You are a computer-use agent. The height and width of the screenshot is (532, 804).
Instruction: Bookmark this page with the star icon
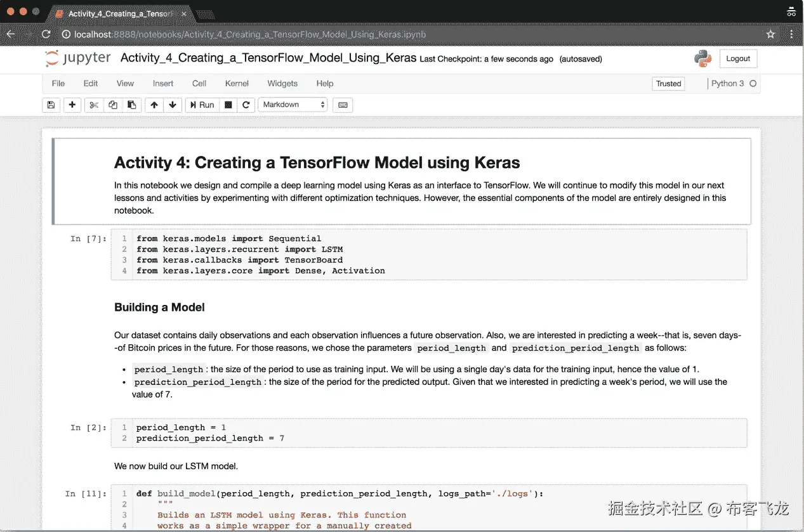click(x=770, y=34)
